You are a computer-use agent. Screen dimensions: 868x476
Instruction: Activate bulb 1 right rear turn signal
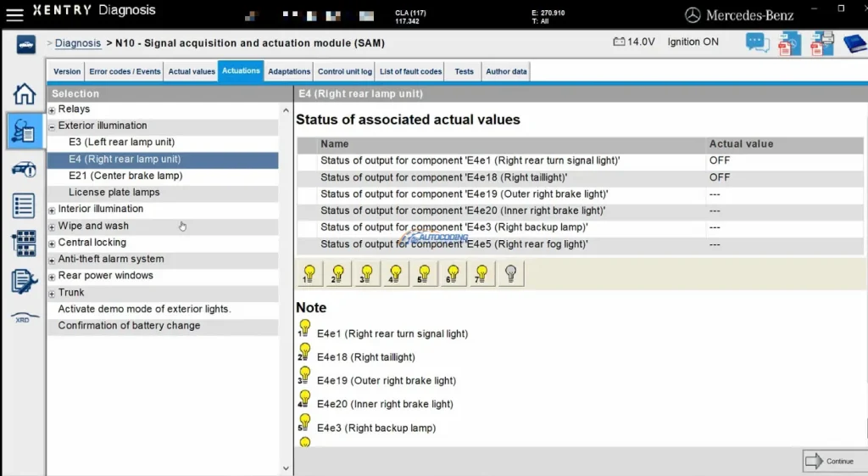click(309, 273)
